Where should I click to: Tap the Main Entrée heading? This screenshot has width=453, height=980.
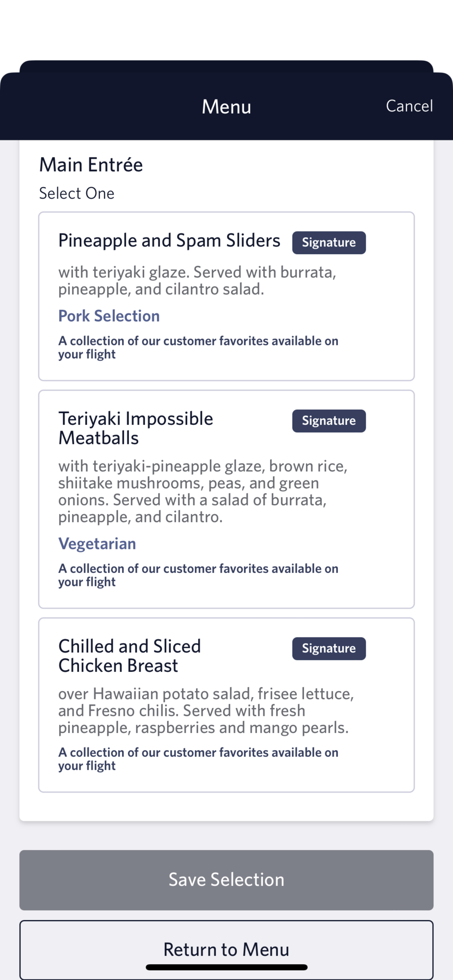pyautogui.click(x=91, y=165)
